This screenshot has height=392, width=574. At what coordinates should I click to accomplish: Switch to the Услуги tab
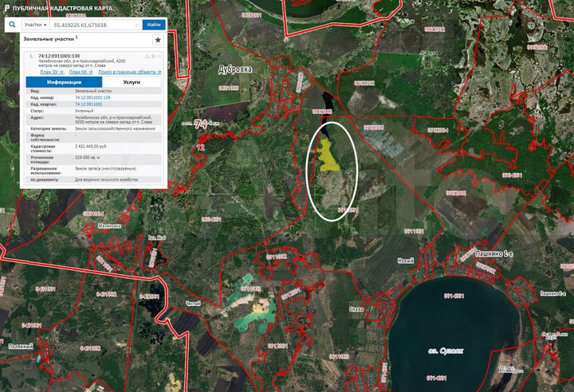[132, 81]
